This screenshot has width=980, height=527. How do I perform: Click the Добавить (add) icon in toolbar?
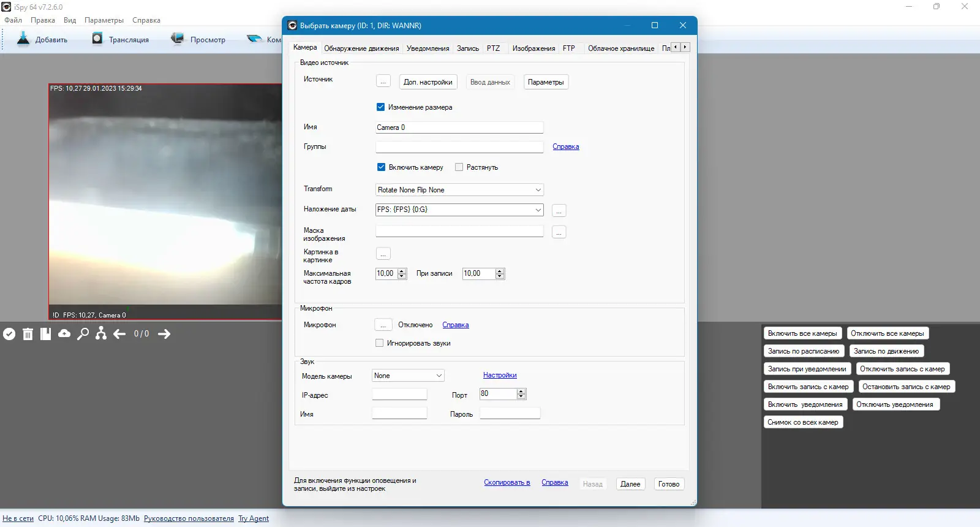[x=23, y=39]
